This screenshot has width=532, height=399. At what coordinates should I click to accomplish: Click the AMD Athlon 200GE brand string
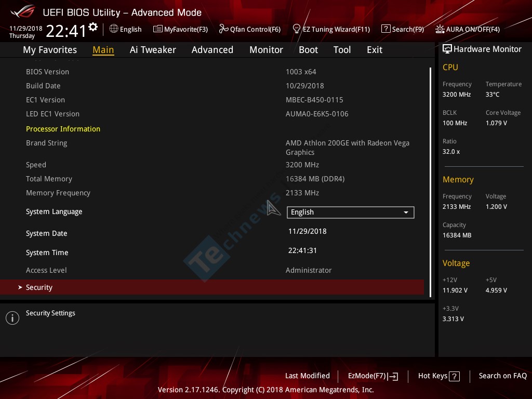348,148
